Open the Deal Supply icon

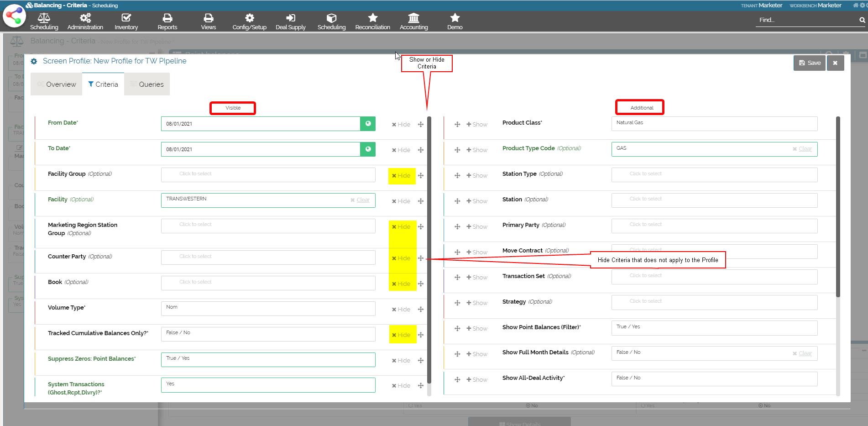pos(290,18)
